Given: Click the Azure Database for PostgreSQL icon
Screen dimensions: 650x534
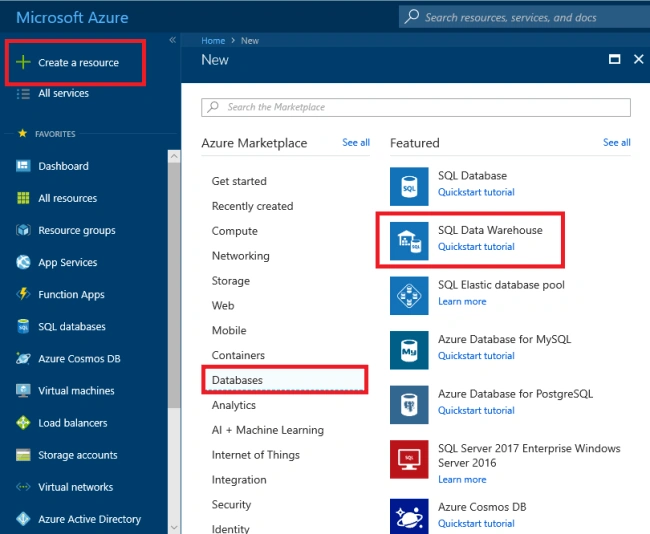Looking at the screenshot, I should [409, 405].
